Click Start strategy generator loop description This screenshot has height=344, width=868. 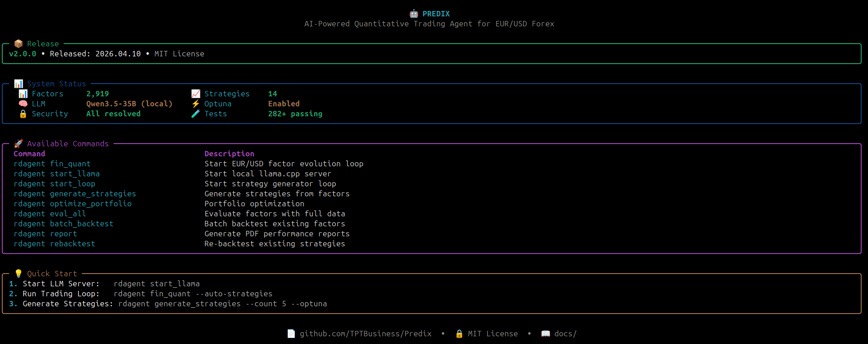coord(270,184)
